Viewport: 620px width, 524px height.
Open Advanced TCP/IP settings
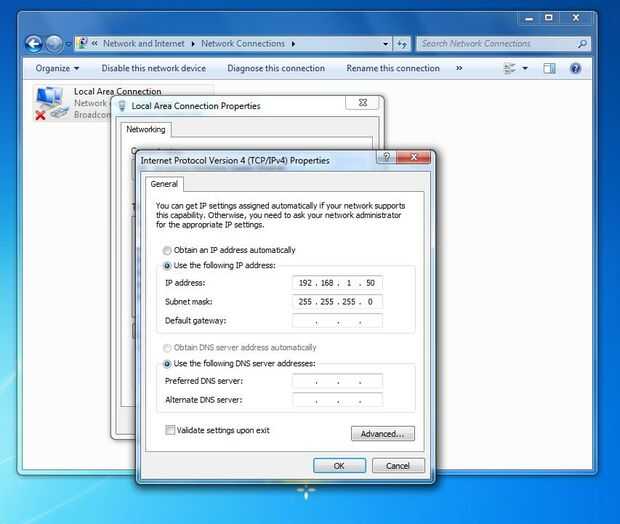point(383,434)
